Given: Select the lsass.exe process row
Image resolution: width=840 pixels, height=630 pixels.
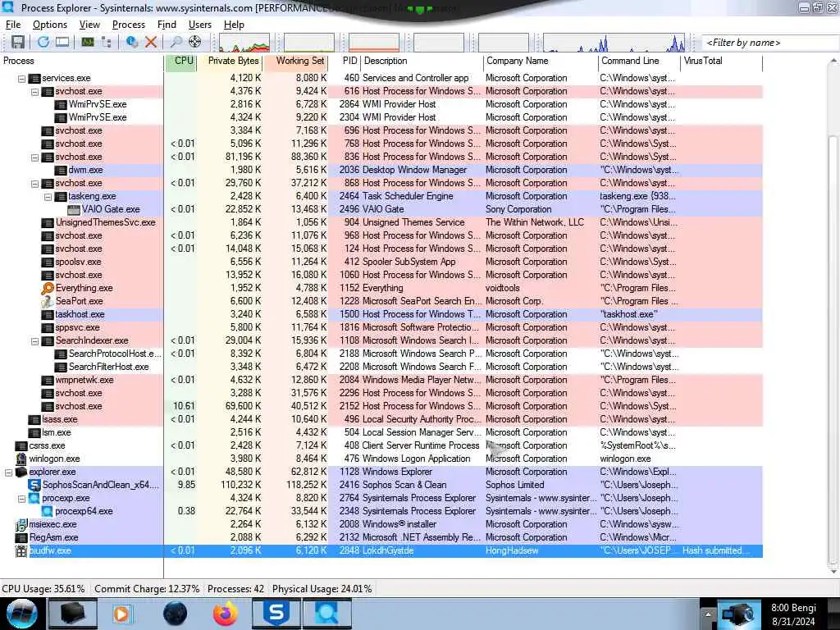Looking at the screenshot, I should coord(381,419).
